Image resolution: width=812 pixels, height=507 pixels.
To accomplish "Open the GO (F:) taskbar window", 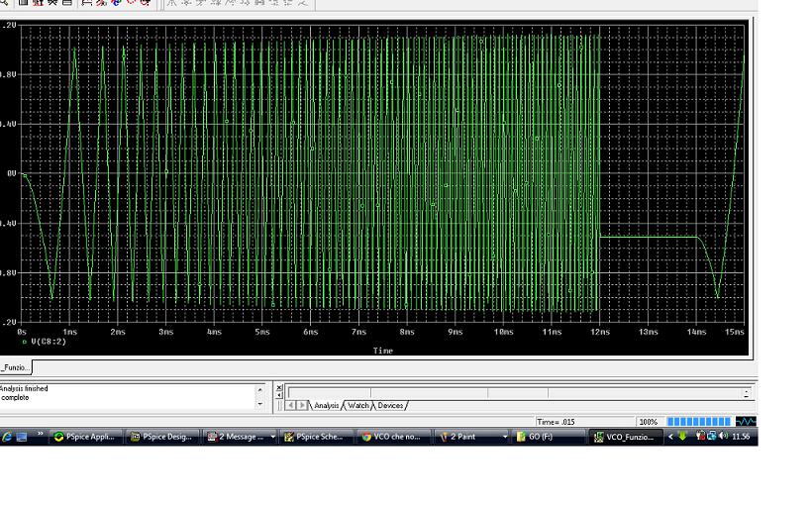I will (x=548, y=437).
